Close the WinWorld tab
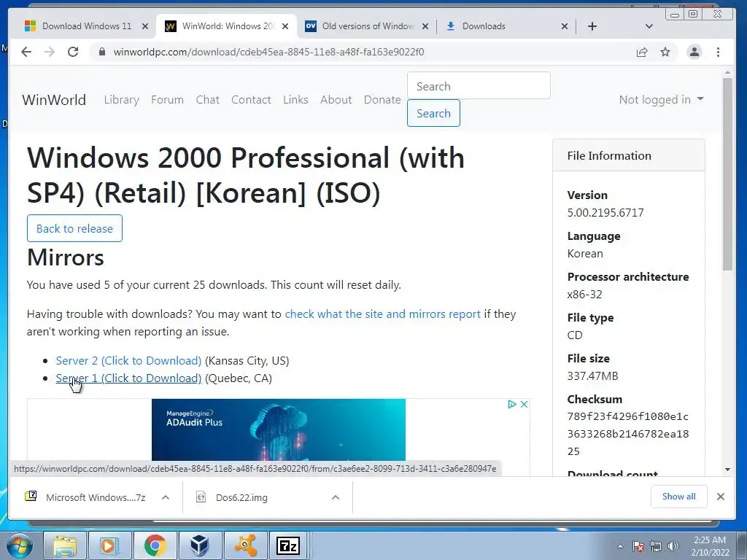Viewport: 747px width, 560px height. point(285,26)
